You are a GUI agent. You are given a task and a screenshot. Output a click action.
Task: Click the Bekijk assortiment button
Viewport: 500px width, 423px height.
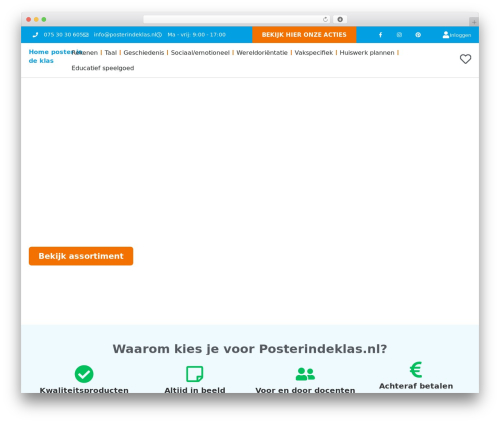81,256
